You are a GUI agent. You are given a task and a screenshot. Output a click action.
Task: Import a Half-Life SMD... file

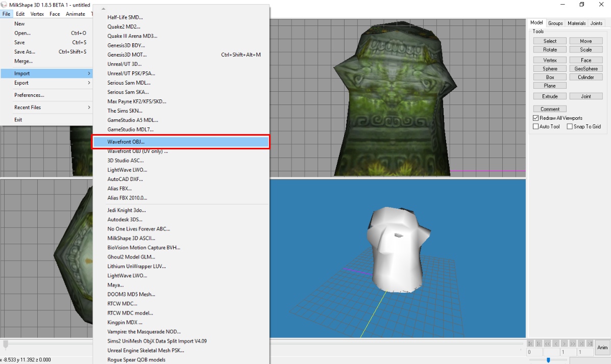[x=181, y=17]
